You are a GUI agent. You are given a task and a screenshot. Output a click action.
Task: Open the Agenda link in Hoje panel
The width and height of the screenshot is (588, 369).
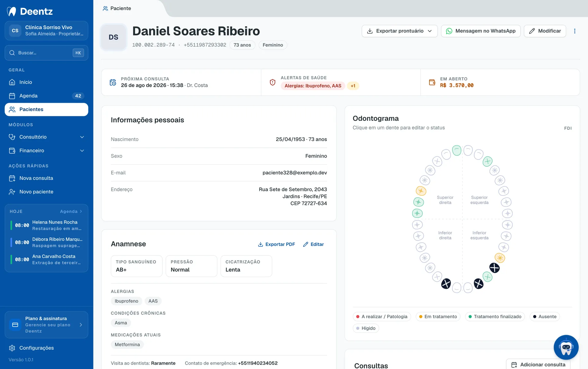[x=71, y=211]
